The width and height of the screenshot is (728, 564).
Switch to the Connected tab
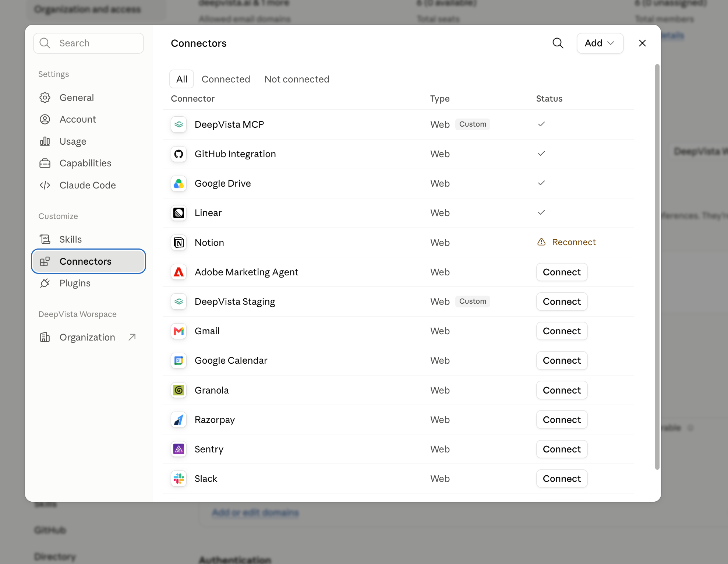pos(226,79)
